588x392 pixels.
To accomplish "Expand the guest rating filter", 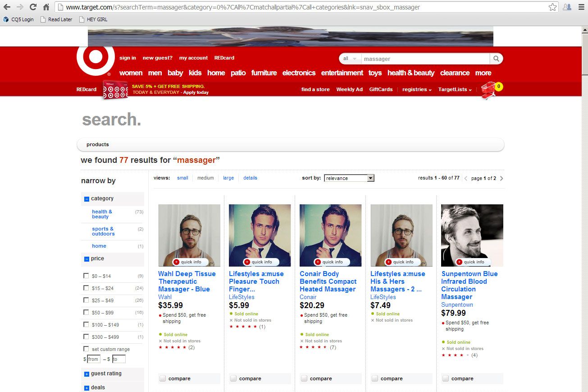I will tap(87, 374).
